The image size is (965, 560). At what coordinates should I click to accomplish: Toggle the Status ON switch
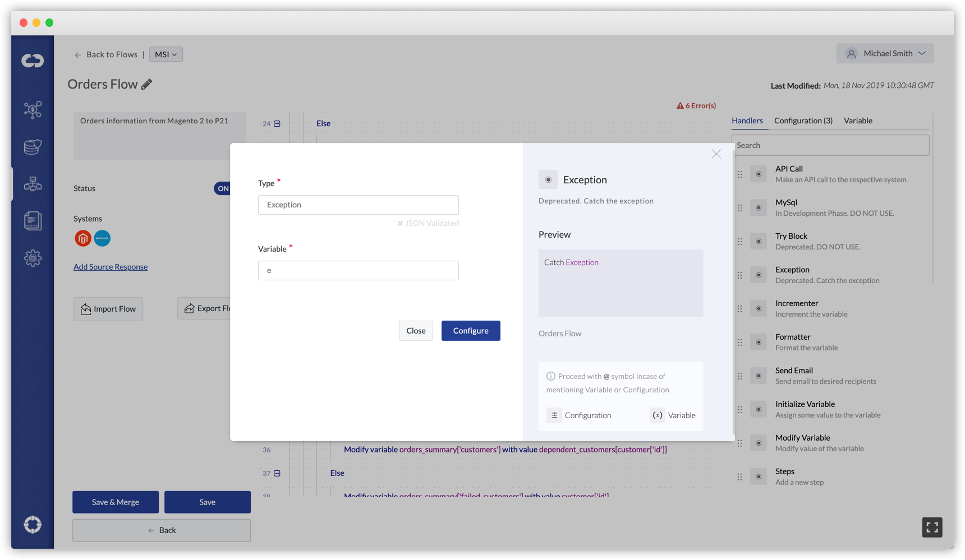point(222,188)
